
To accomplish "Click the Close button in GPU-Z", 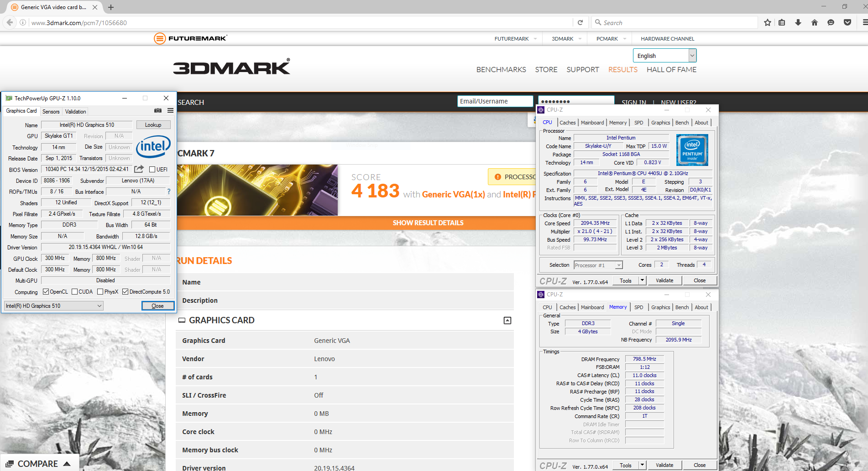I will tap(157, 306).
